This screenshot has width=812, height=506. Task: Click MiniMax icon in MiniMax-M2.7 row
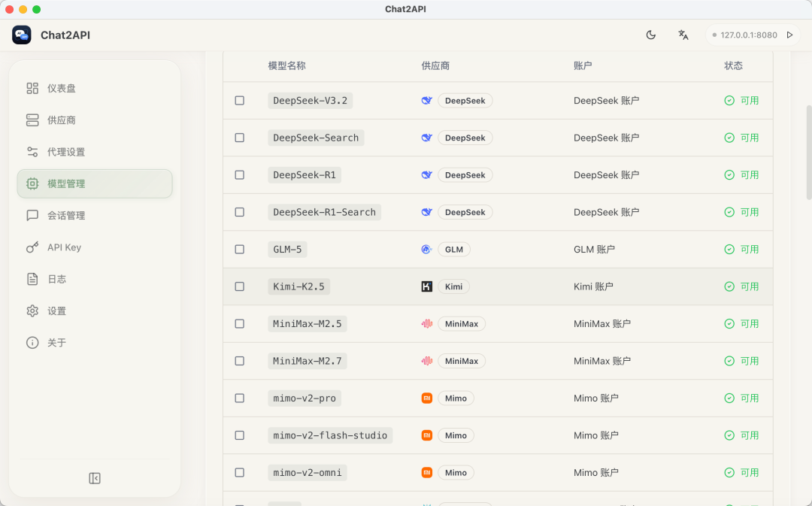point(427,361)
